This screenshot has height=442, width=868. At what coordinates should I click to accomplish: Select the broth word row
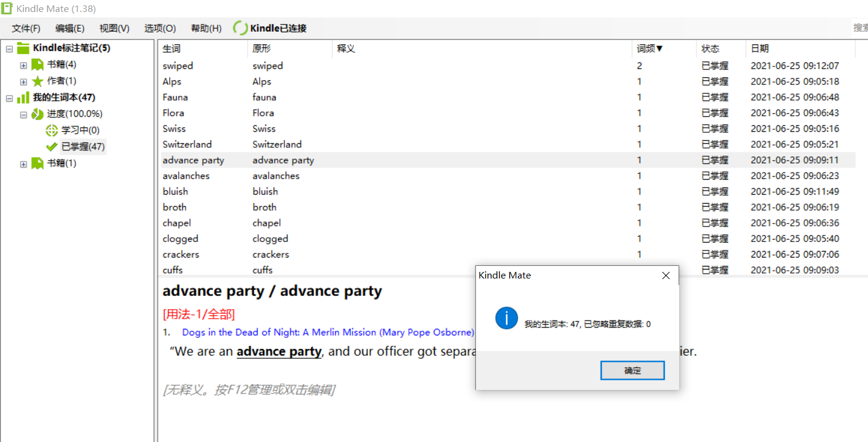pyautogui.click(x=507, y=207)
